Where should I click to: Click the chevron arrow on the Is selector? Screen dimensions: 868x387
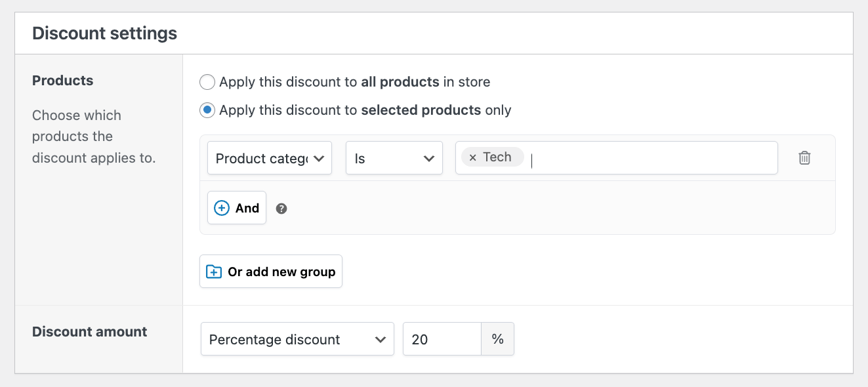tap(429, 158)
